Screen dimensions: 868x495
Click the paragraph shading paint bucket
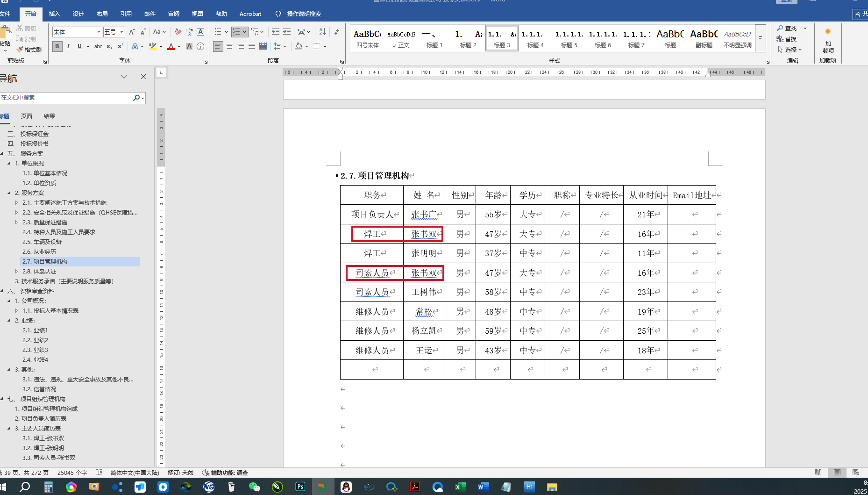[299, 46]
